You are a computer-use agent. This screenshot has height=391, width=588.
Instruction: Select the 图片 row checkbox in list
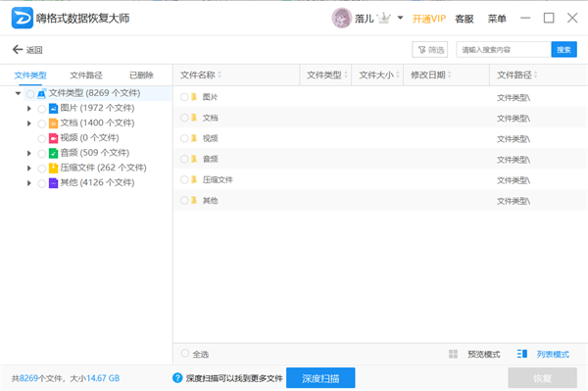184,97
